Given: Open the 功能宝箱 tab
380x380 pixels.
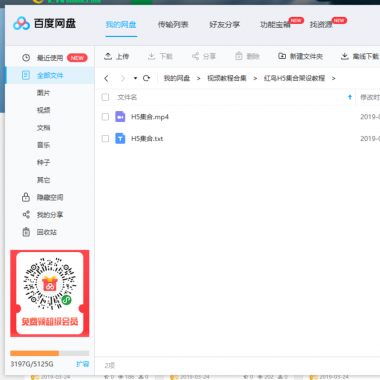Looking at the screenshot, I should [275, 25].
